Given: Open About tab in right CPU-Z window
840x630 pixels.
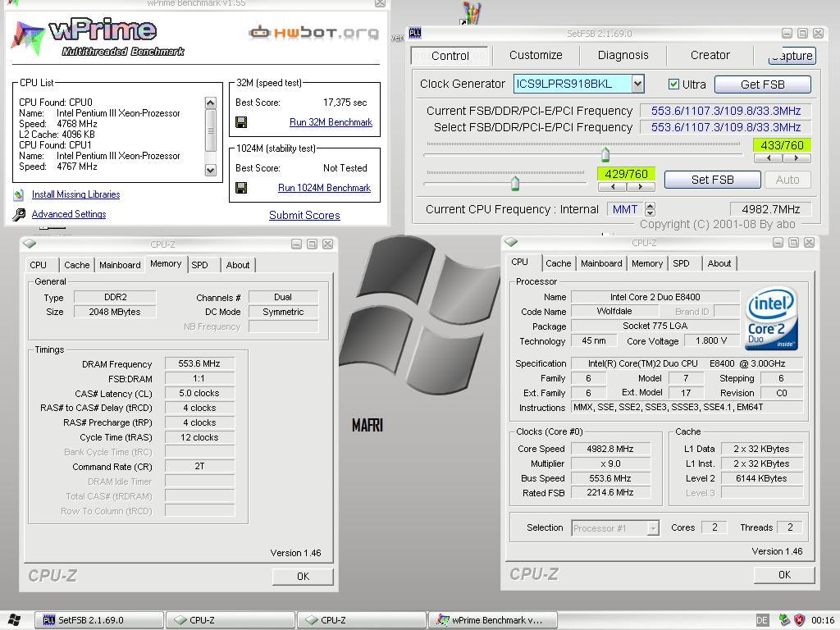Looking at the screenshot, I should point(719,263).
